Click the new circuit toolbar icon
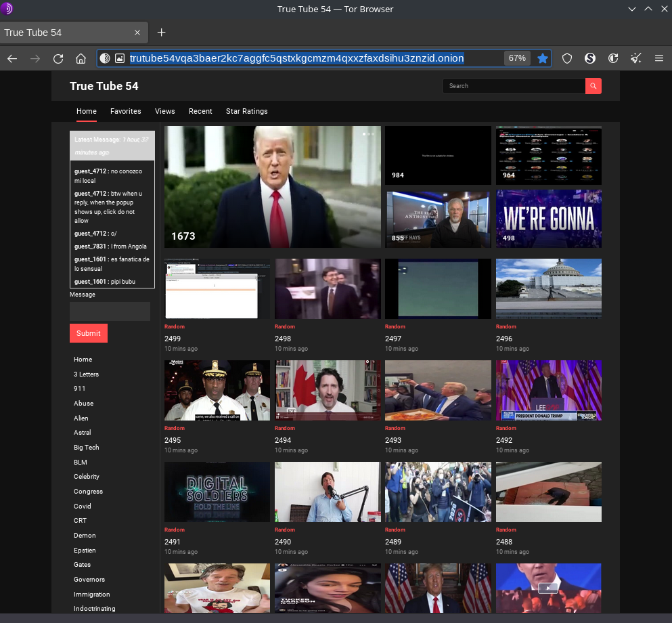This screenshot has width=672, height=623. click(613, 58)
